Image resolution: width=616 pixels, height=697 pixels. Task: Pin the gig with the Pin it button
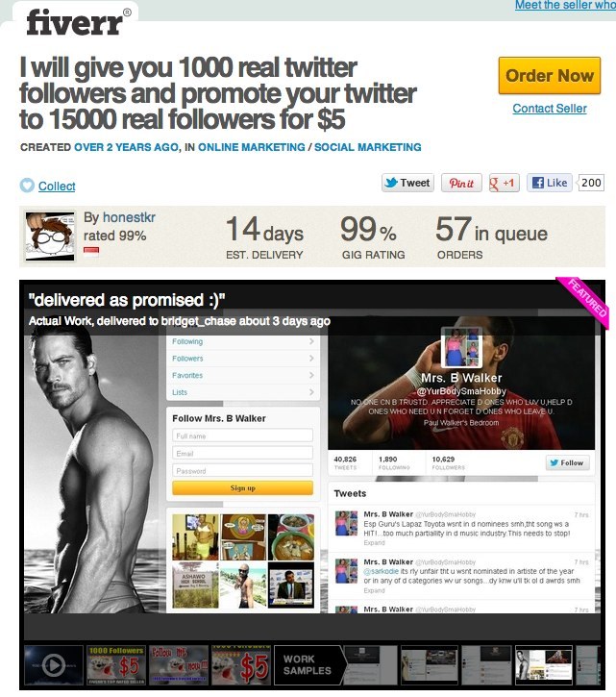pos(461,183)
